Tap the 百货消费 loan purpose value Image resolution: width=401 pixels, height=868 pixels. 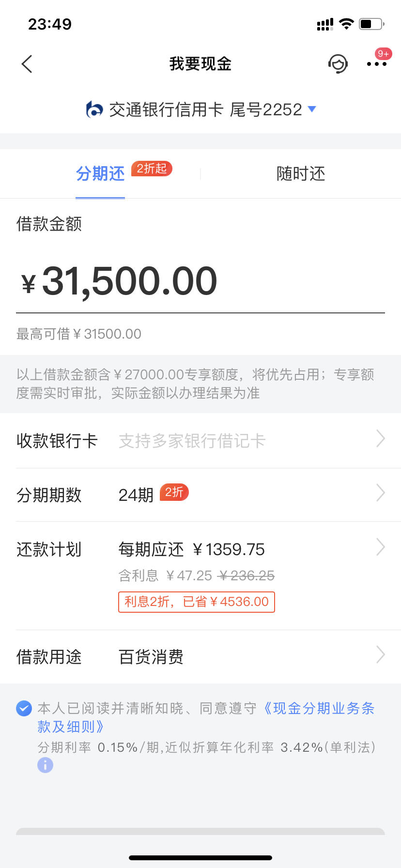[151, 657]
